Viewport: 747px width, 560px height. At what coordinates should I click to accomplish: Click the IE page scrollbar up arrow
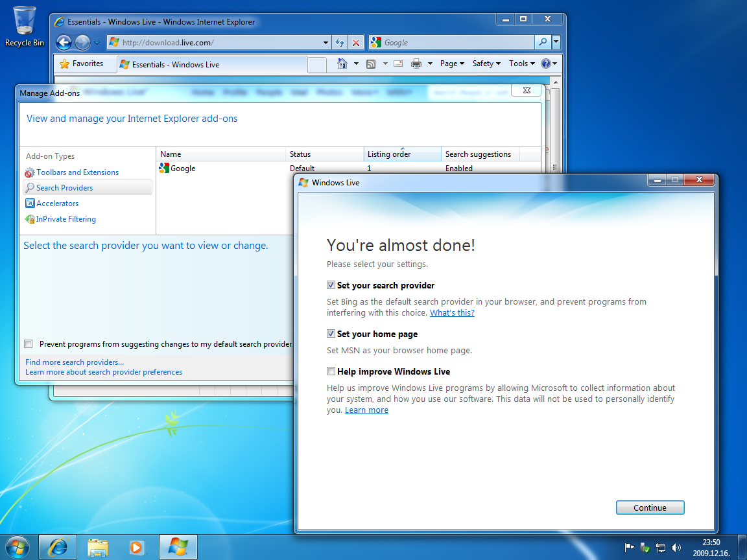(556, 82)
